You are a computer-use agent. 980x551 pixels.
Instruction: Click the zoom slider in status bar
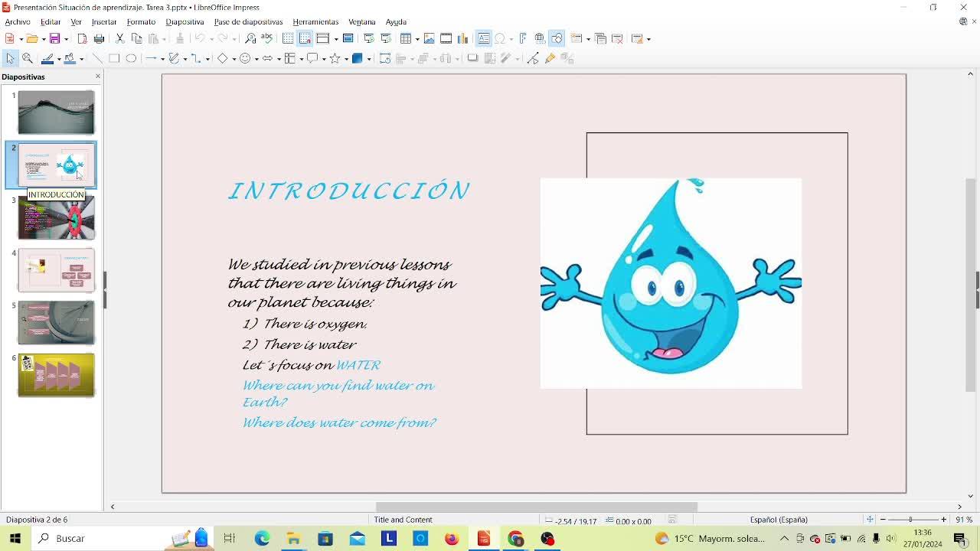tap(912, 520)
